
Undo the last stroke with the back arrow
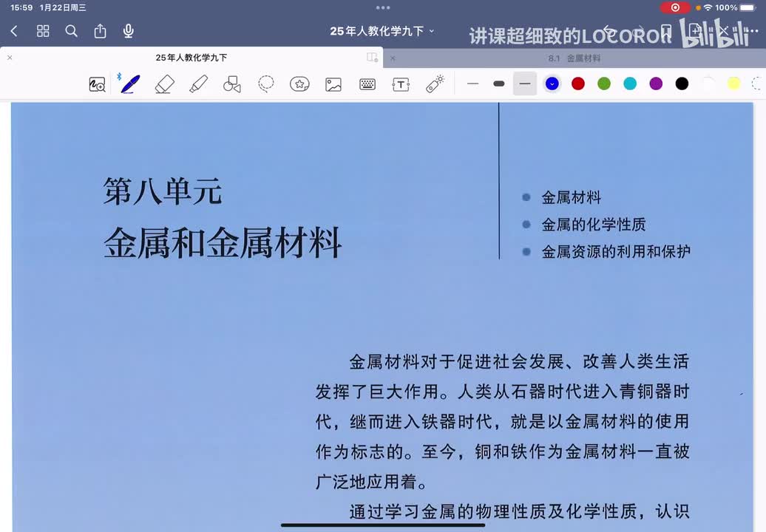click(608, 30)
